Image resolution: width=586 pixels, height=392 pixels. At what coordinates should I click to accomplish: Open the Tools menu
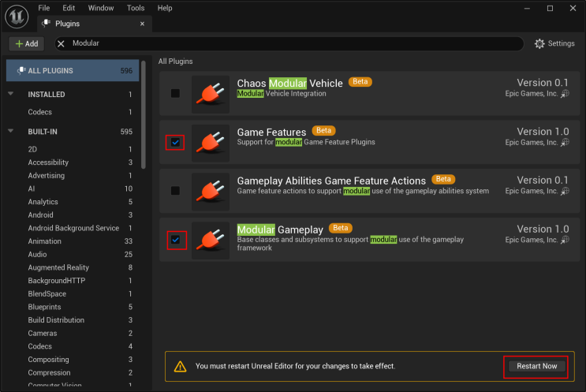[136, 8]
